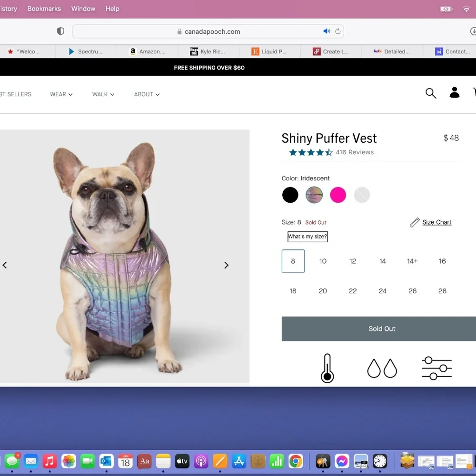Select the black color swatch
476x476 pixels.
click(x=290, y=195)
